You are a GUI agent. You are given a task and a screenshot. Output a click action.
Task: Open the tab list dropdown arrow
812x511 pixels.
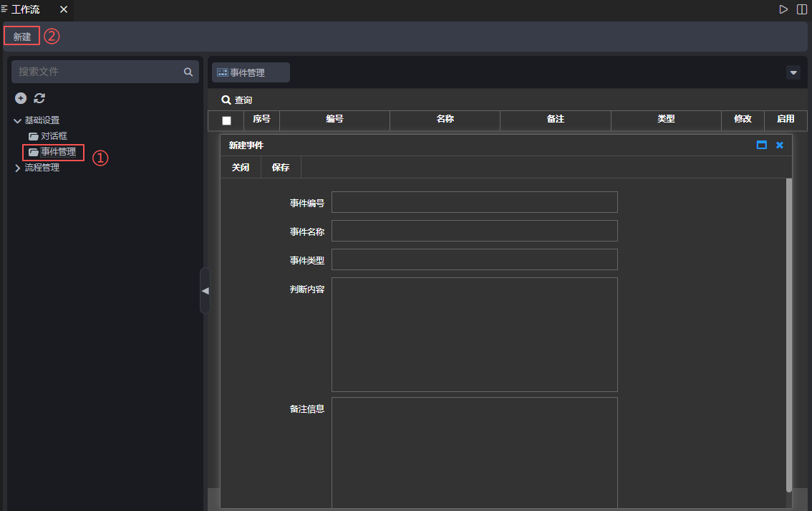click(x=793, y=72)
